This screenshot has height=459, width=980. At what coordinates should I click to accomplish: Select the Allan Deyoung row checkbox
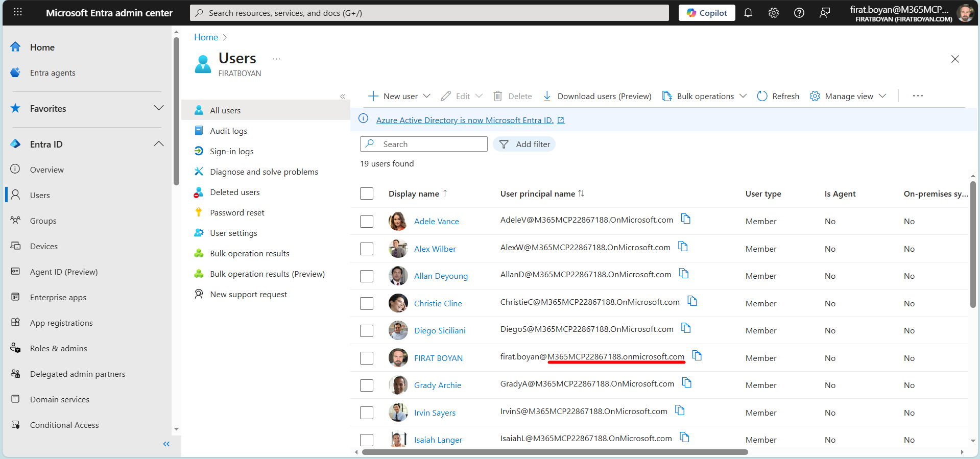coord(367,276)
